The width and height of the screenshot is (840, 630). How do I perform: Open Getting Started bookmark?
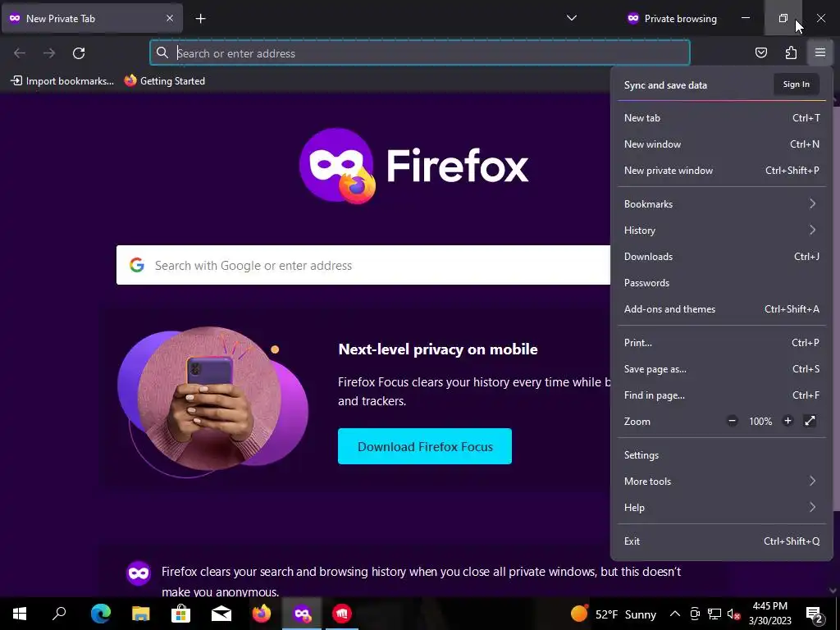[165, 81]
